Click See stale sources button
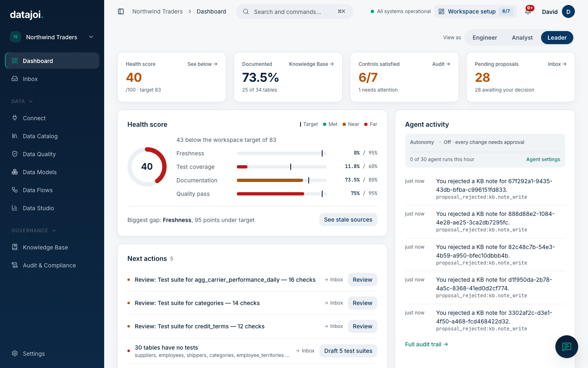 point(348,220)
